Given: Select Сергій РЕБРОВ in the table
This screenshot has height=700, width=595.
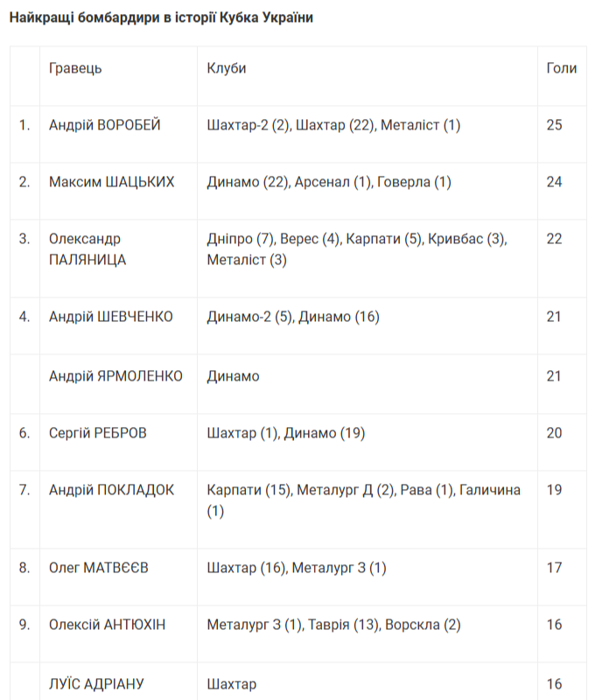Looking at the screenshot, I should tap(99, 433).
